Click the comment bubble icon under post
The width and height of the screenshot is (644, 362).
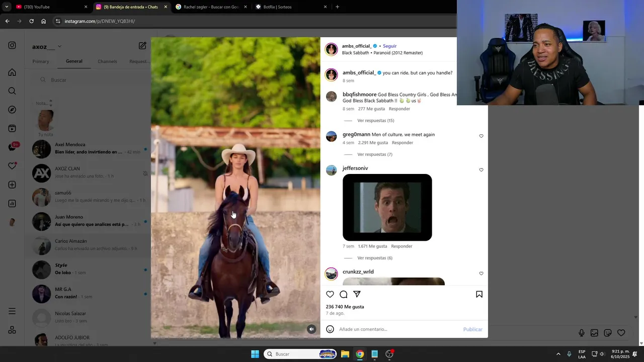344,294
